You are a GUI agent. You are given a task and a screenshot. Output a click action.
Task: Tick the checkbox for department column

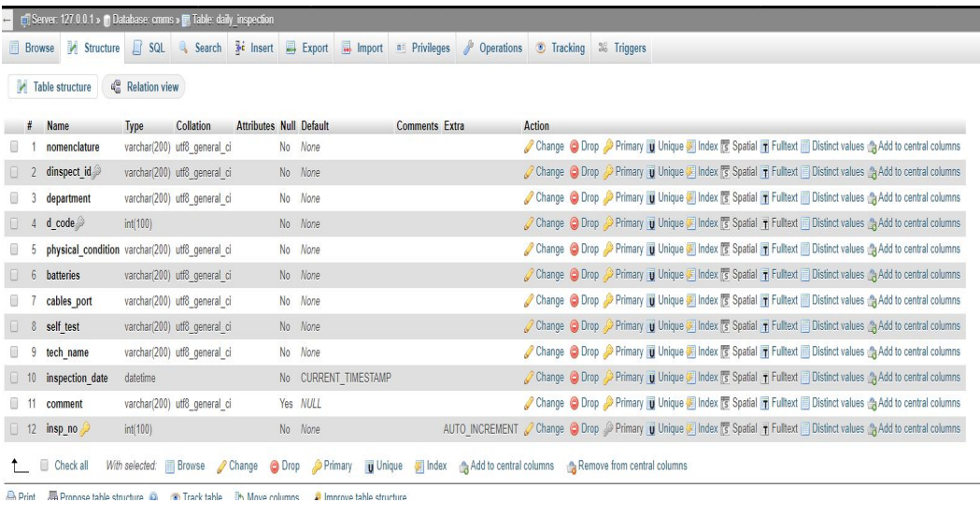[x=14, y=198]
